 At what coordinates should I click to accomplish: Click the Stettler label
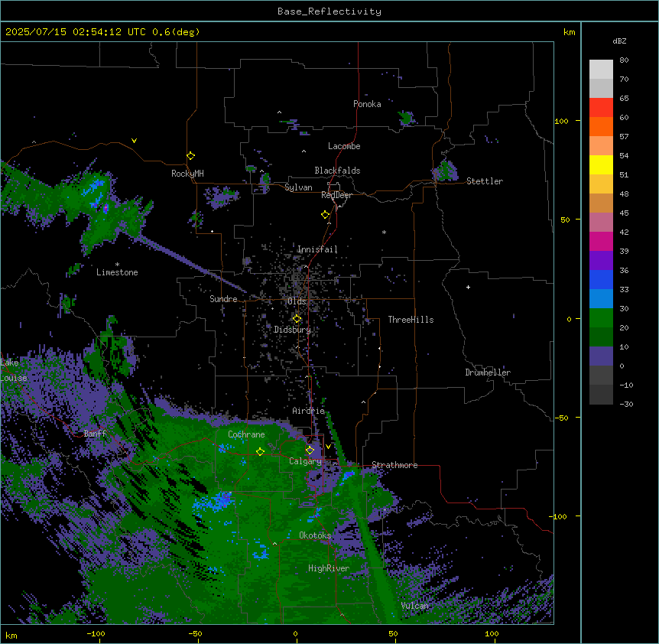(x=484, y=181)
